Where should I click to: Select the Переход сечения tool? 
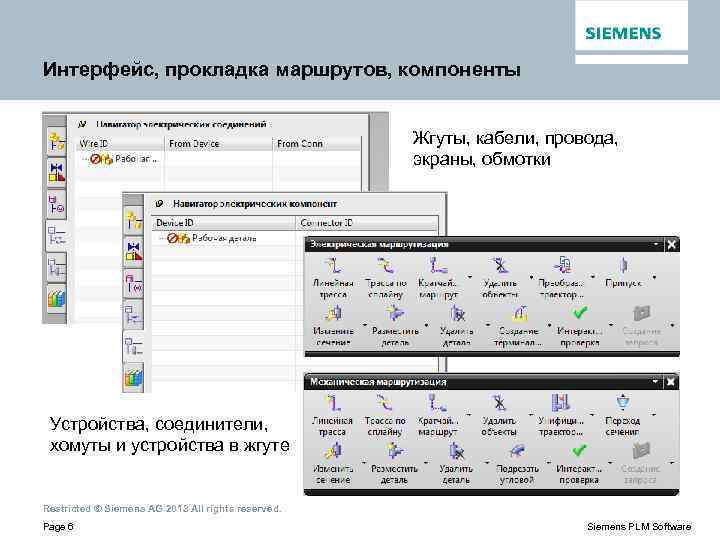click(622, 416)
